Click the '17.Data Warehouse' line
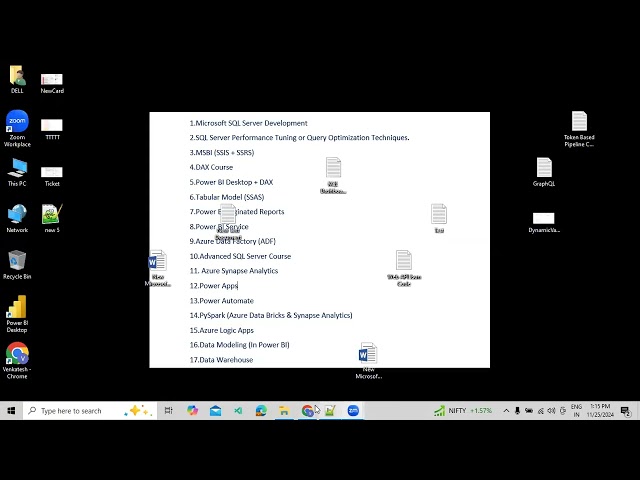640x480 pixels. tap(221, 360)
